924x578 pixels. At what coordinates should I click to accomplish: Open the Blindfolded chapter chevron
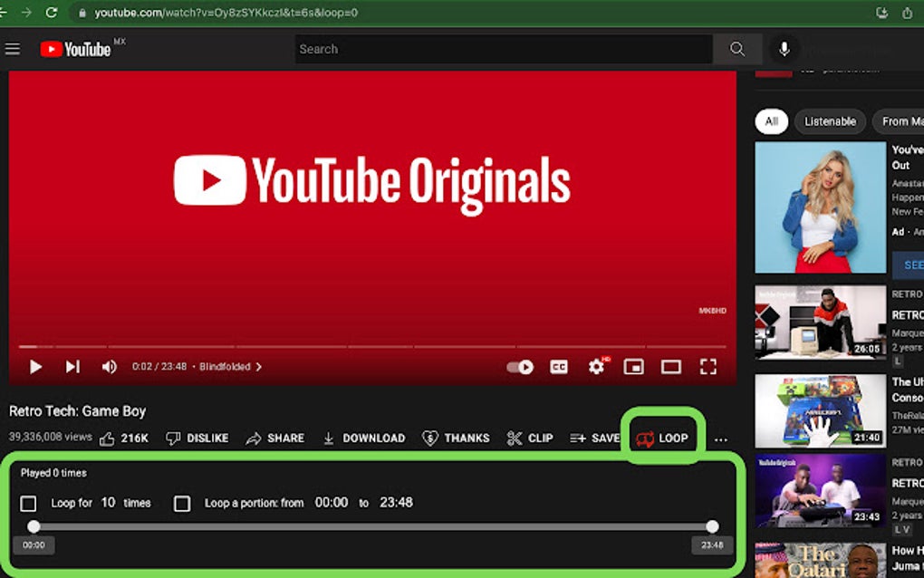click(259, 367)
